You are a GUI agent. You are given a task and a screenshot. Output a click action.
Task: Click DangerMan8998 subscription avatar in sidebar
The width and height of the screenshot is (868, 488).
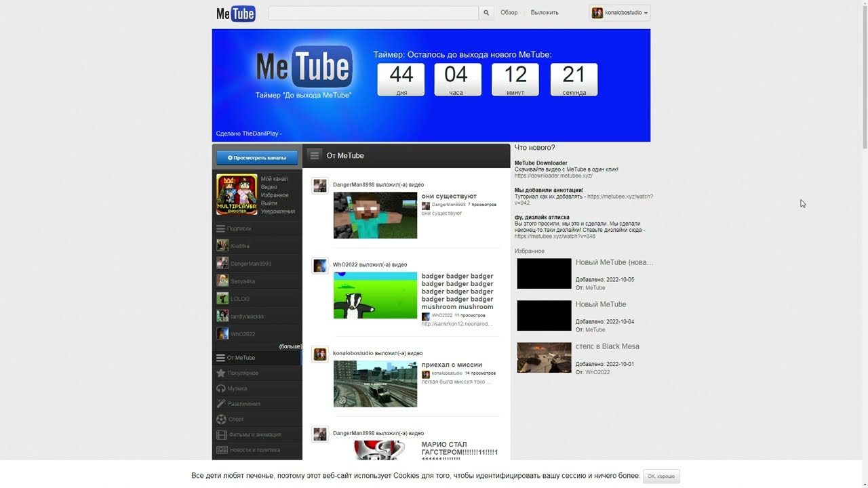[x=222, y=263]
